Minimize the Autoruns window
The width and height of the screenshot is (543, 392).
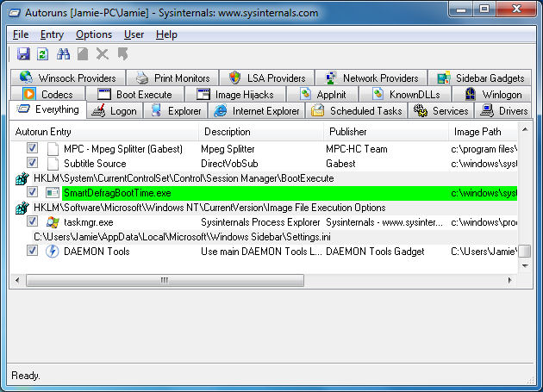[461, 9]
